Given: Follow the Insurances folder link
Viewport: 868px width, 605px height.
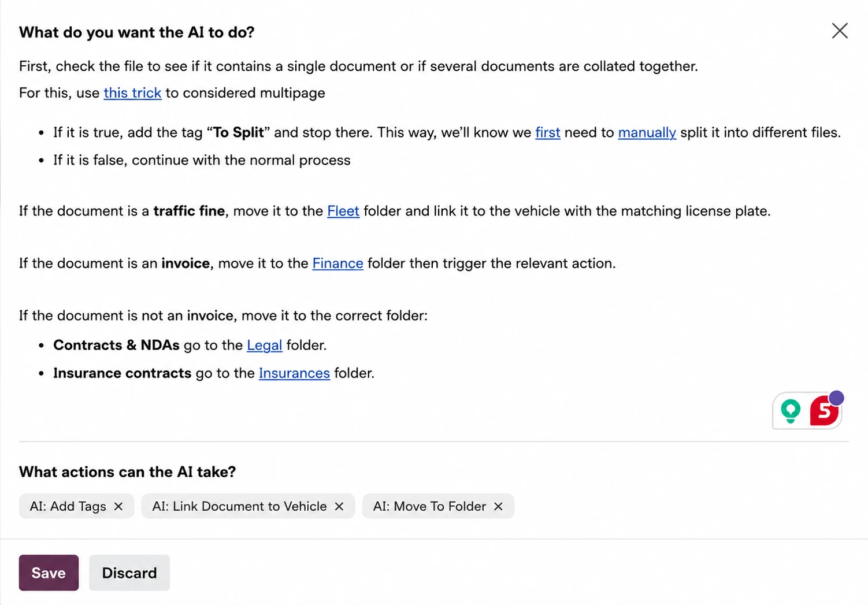Looking at the screenshot, I should 294,373.
